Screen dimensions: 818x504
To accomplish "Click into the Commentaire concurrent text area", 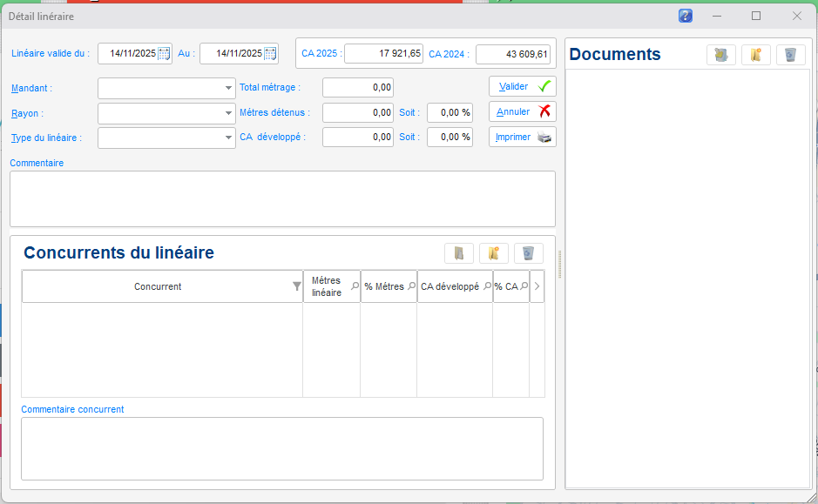I will [281, 447].
